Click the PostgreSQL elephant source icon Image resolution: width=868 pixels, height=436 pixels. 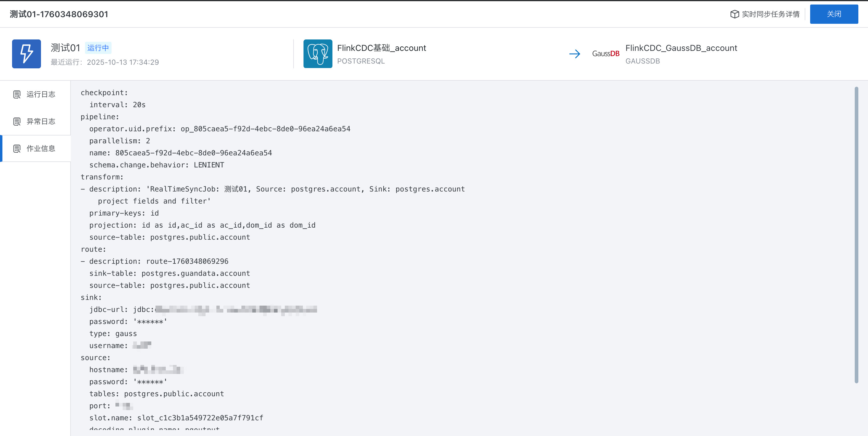317,54
